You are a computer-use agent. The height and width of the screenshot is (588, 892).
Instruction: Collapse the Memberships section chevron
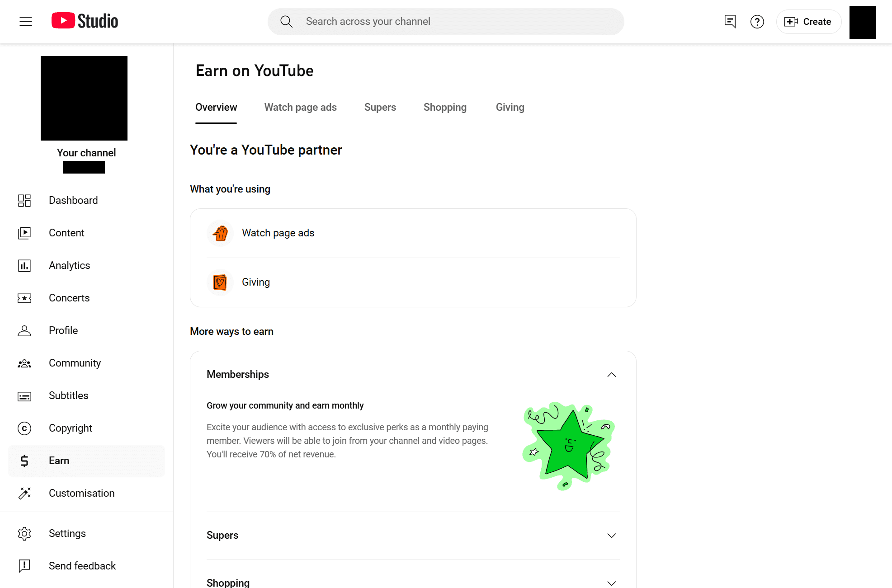click(x=611, y=375)
